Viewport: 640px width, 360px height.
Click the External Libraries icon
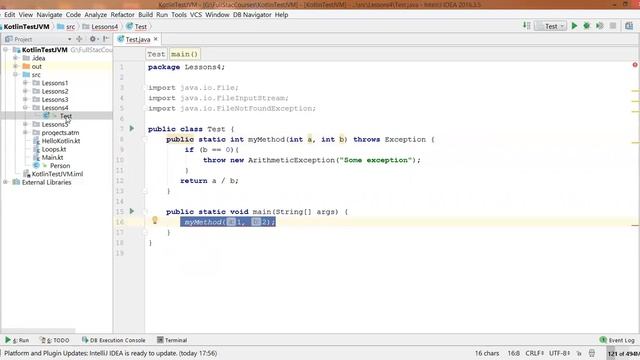(16, 182)
